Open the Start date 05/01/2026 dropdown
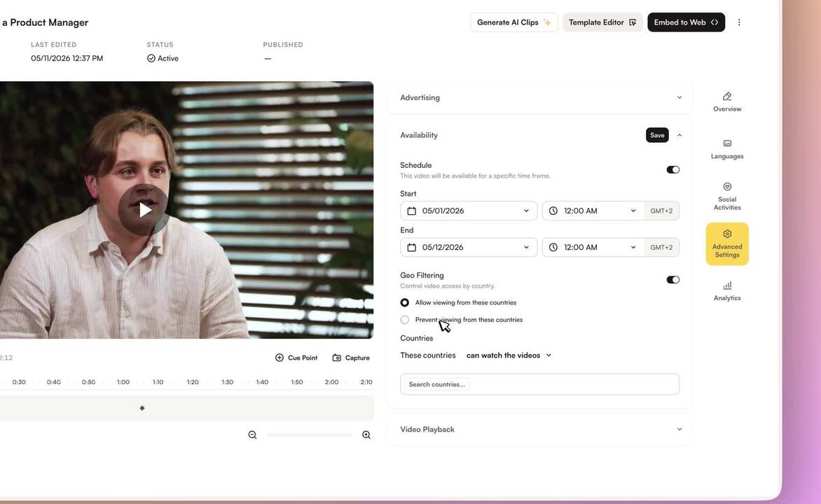 tap(469, 211)
